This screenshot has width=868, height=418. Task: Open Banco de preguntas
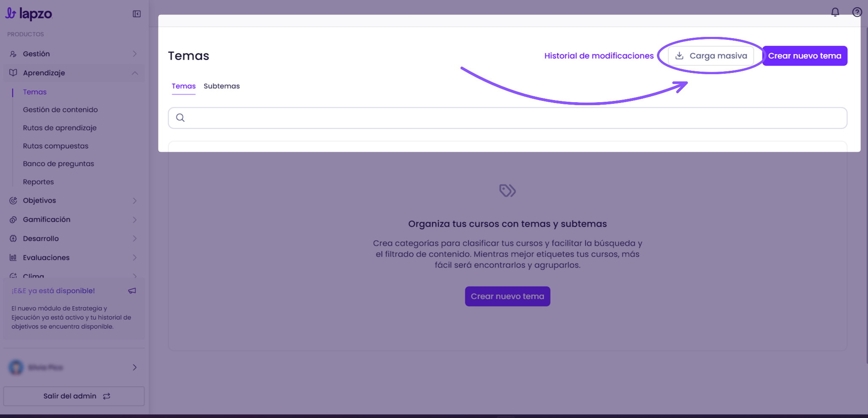pos(58,164)
